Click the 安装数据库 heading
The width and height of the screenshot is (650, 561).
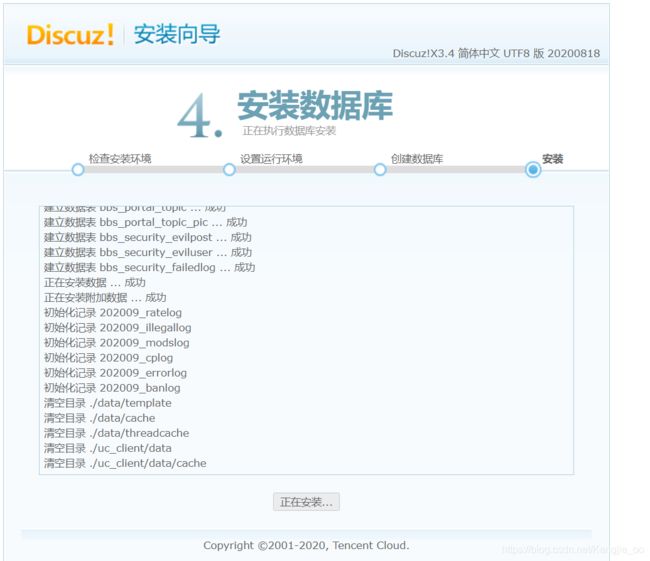[315, 105]
